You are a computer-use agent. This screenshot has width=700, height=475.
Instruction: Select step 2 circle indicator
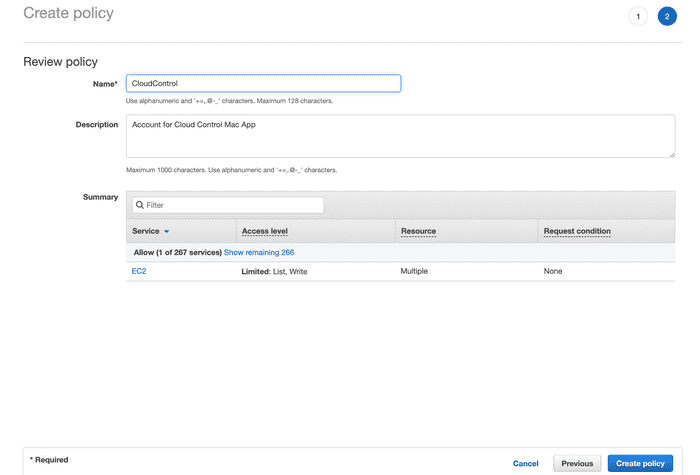click(x=667, y=17)
